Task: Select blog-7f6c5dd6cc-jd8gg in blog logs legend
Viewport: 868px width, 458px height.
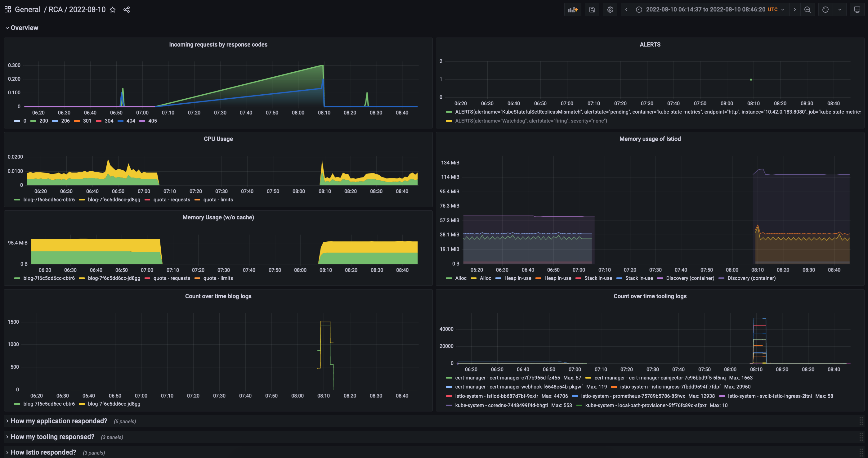Action: (114, 404)
